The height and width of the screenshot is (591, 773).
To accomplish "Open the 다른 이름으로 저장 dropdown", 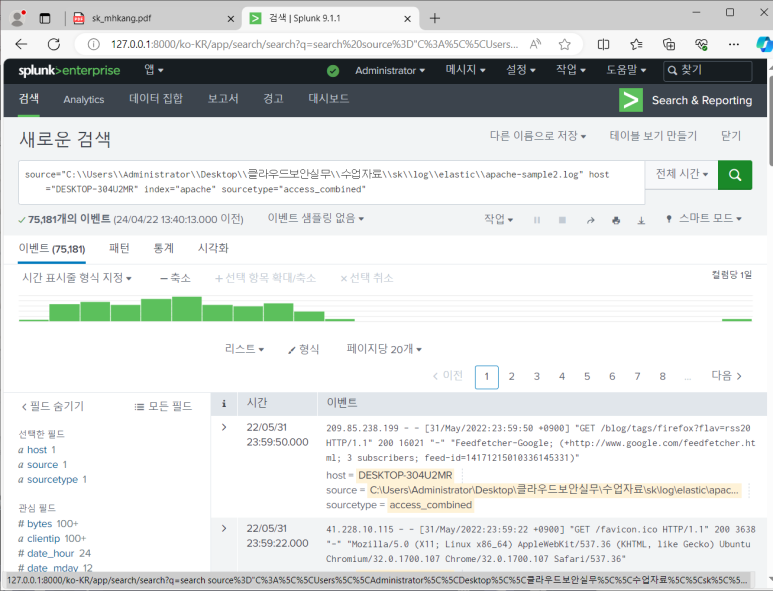I will (538, 136).
